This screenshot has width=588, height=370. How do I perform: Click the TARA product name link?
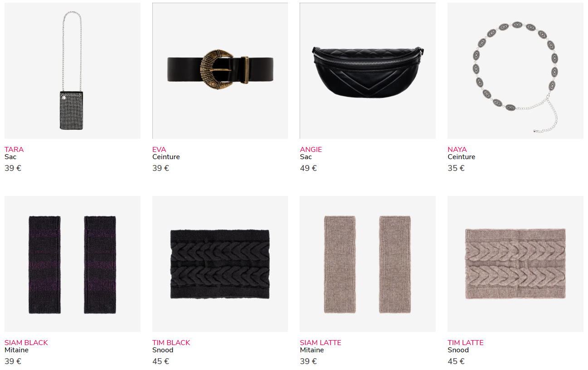14,149
